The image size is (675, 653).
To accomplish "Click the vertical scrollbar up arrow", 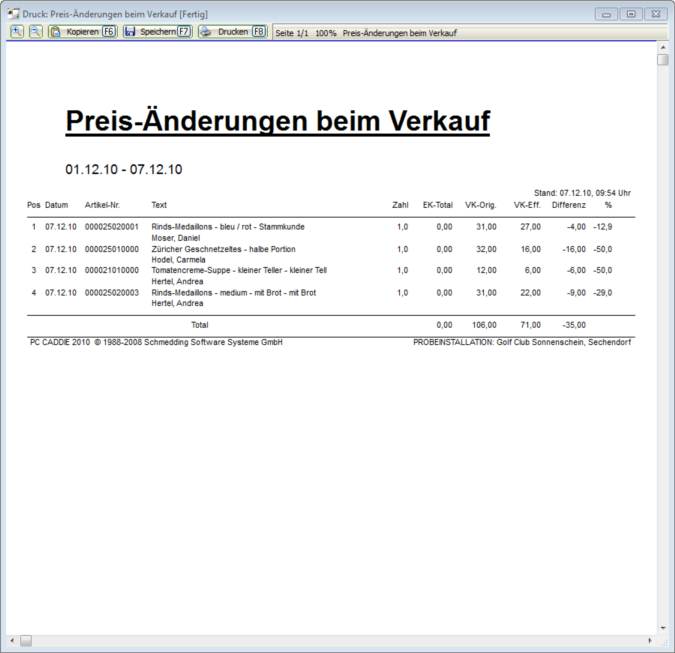I will point(663,47).
